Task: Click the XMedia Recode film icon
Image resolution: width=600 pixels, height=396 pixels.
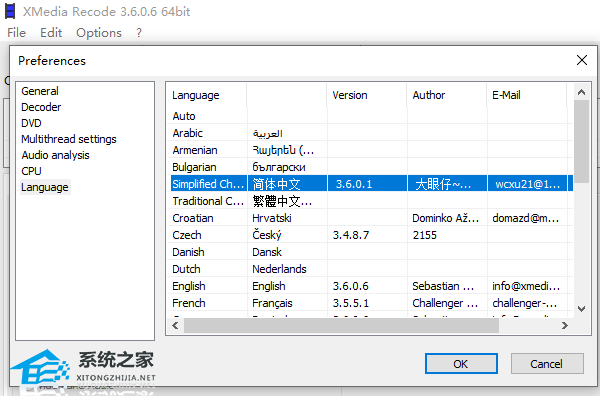Action: click(10, 11)
